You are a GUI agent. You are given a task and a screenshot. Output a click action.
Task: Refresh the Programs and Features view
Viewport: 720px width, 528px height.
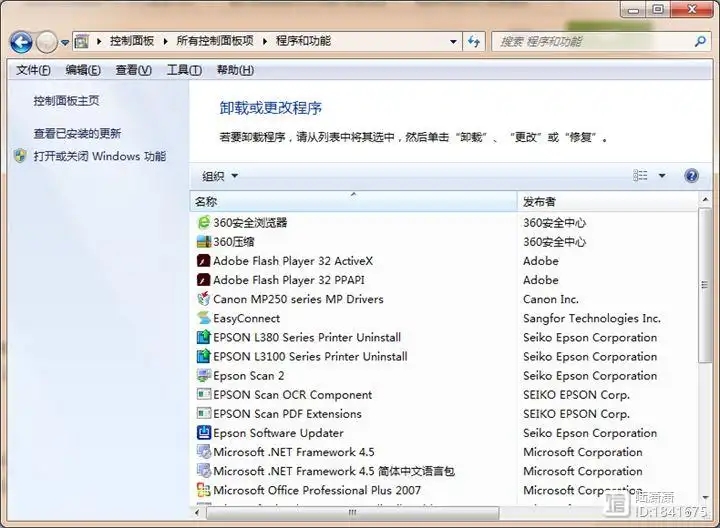[473, 42]
